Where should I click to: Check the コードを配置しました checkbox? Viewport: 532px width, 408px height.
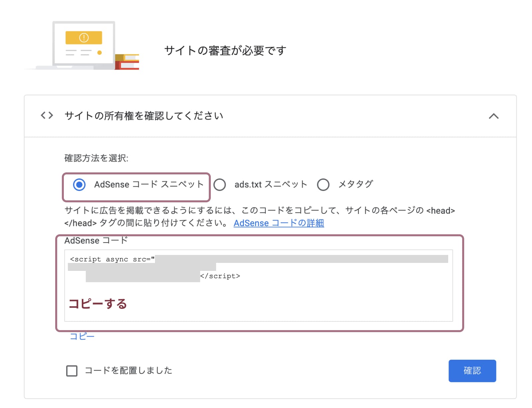click(x=72, y=371)
